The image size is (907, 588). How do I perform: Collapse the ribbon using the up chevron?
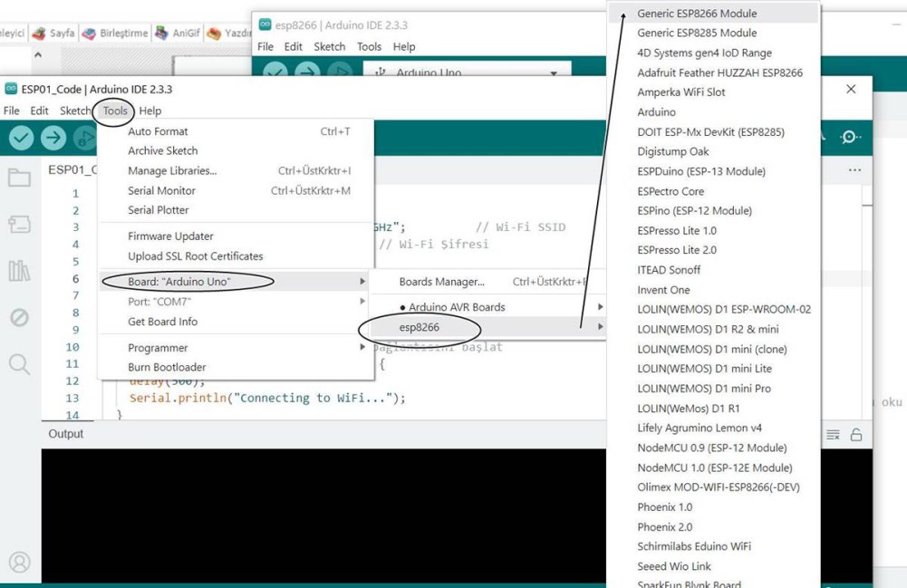38,55
